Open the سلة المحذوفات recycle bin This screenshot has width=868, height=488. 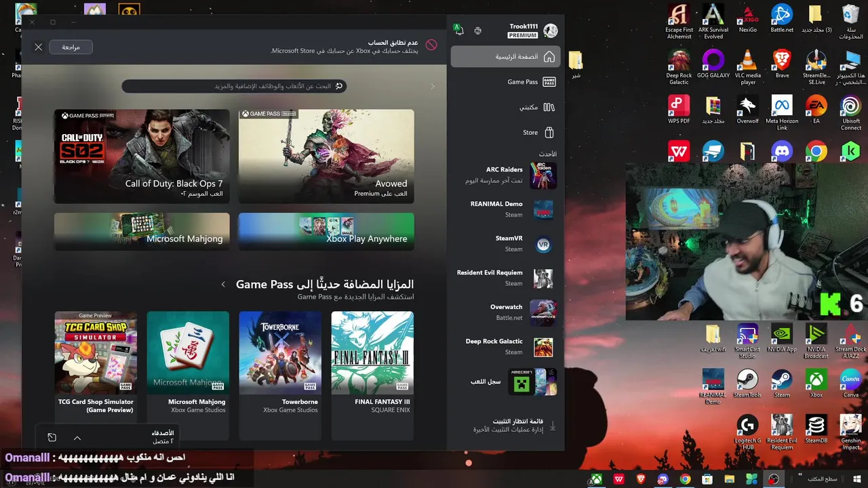point(851,22)
